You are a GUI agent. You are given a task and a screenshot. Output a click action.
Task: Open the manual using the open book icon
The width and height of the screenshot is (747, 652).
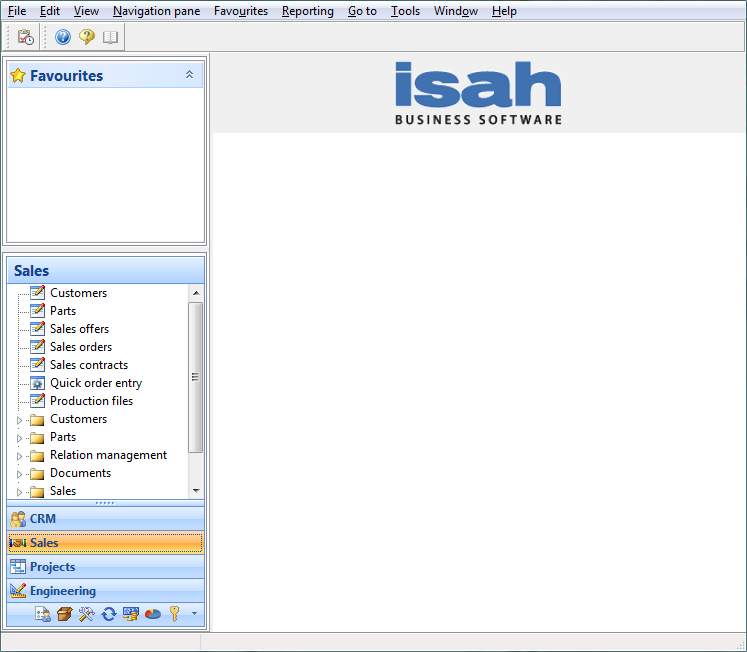(111, 37)
